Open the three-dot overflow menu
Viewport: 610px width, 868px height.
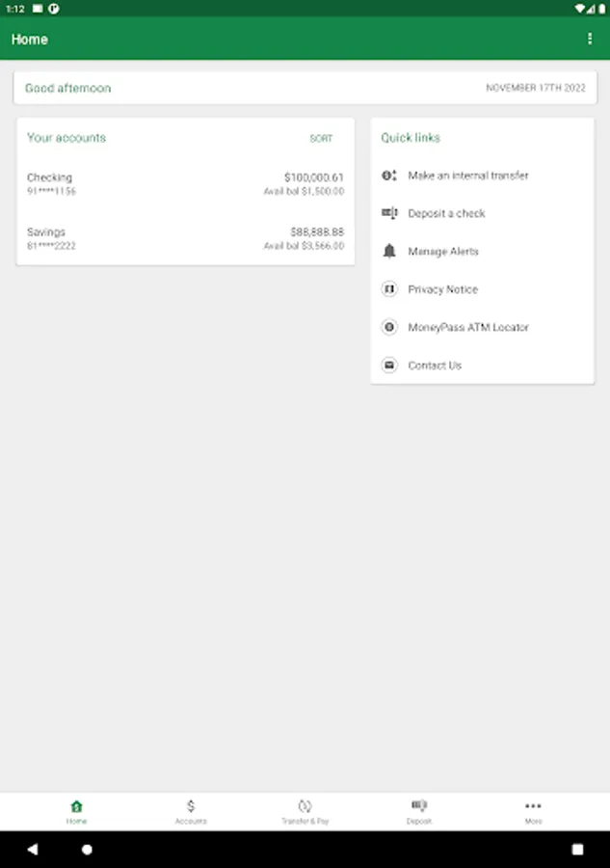tap(590, 39)
